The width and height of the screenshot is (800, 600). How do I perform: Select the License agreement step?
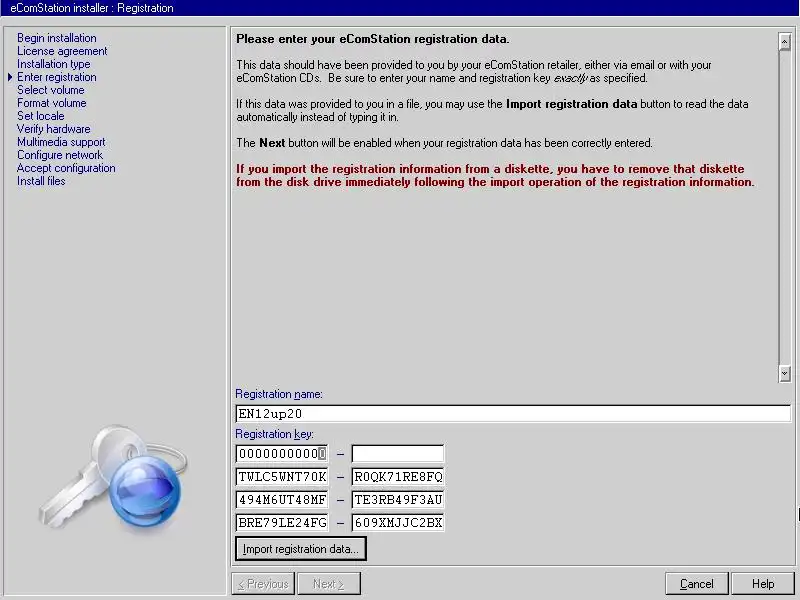(x=62, y=51)
